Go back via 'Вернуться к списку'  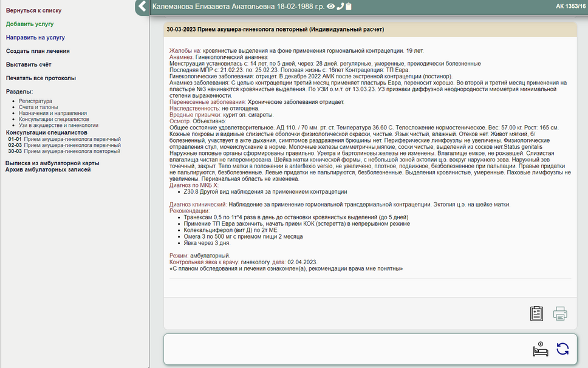pos(33,11)
